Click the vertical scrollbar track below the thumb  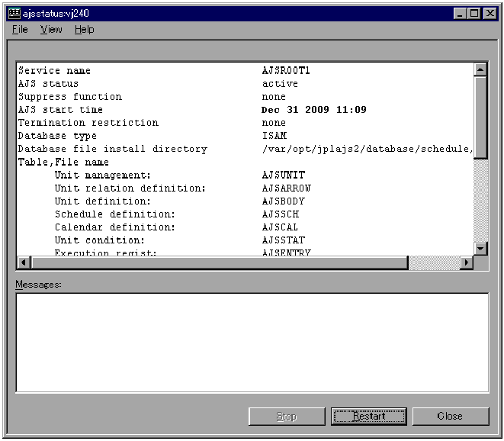[480, 200]
